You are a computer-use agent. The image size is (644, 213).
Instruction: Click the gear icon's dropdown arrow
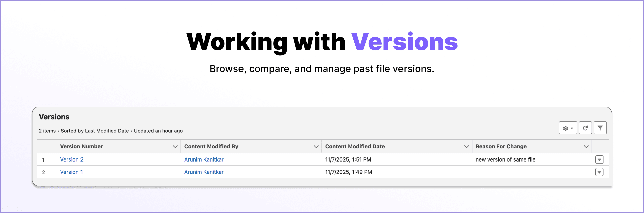572,128
